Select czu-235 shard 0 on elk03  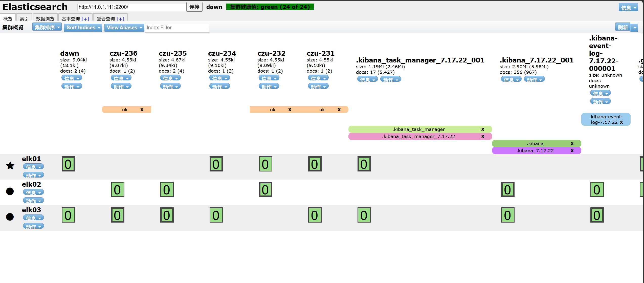point(167,215)
